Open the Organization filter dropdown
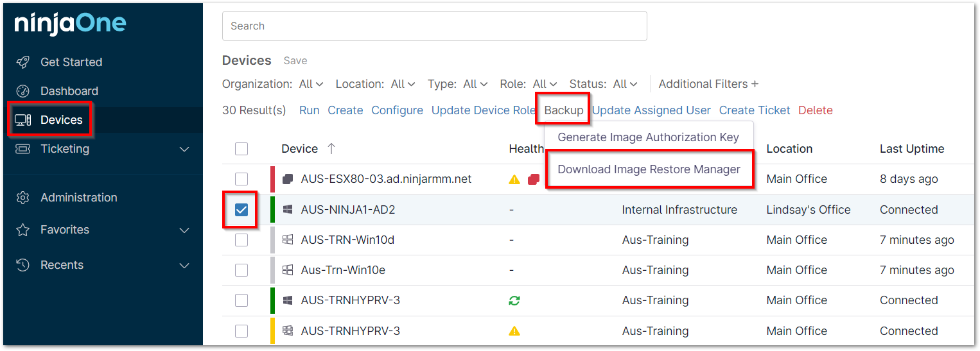Image resolution: width=980 pixels, height=351 pixels. (x=311, y=84)
